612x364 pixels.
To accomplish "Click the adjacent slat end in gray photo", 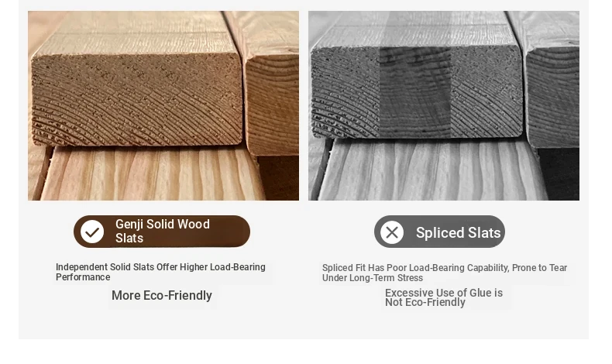I will click(x=552, y=98).
